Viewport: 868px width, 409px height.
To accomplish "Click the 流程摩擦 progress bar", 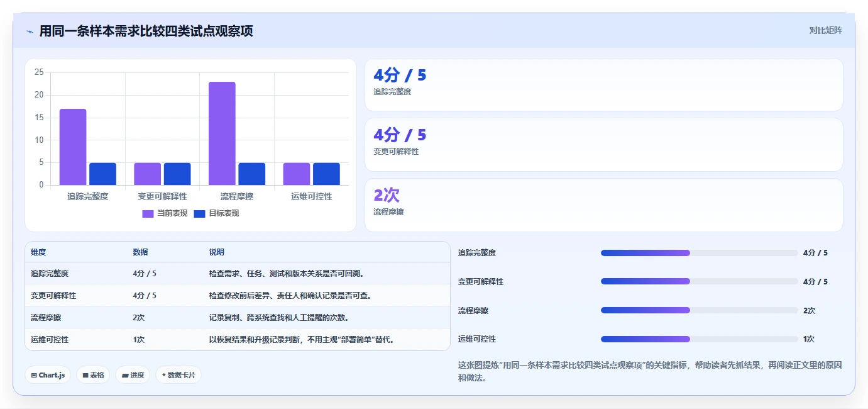I will (699, 310).
